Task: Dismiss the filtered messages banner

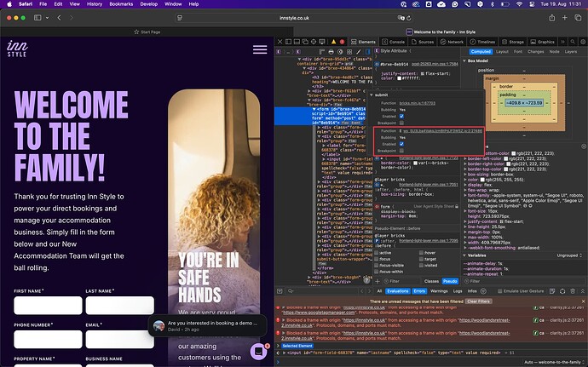Action: point(583,301)
